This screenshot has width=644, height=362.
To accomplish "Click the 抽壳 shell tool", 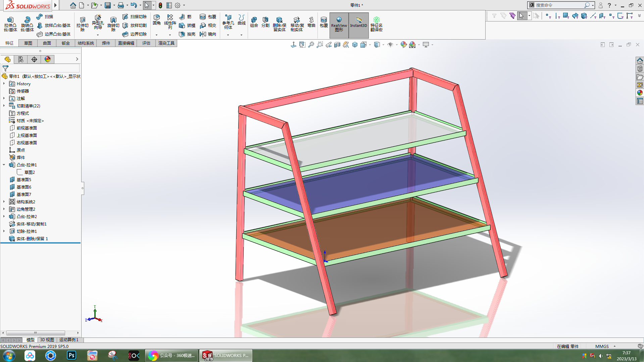I will pos(187,34).
